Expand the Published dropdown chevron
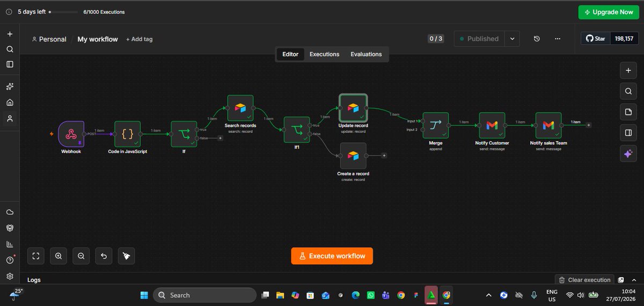The height and width of the screenshot is (306, 644). pos(513,39)
